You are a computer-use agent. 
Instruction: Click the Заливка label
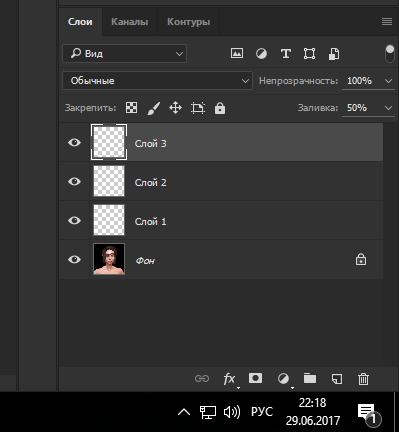(x=318, y=108)
